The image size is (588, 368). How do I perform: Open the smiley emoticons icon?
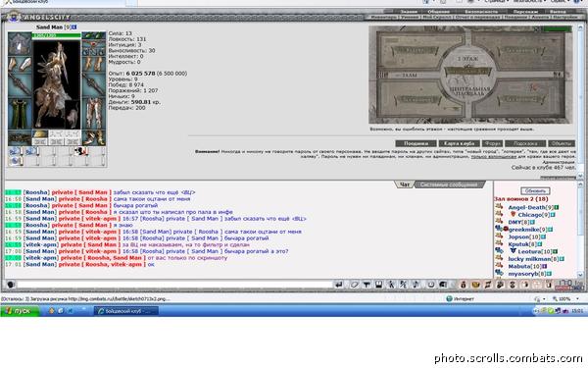[x=431, y=285]
